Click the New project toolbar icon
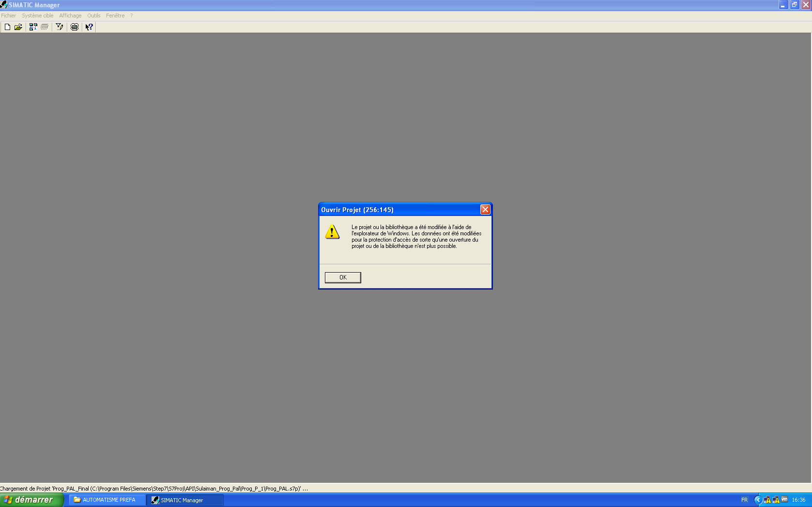The width and height of the screenshot is (812, 507). point(7,27)
